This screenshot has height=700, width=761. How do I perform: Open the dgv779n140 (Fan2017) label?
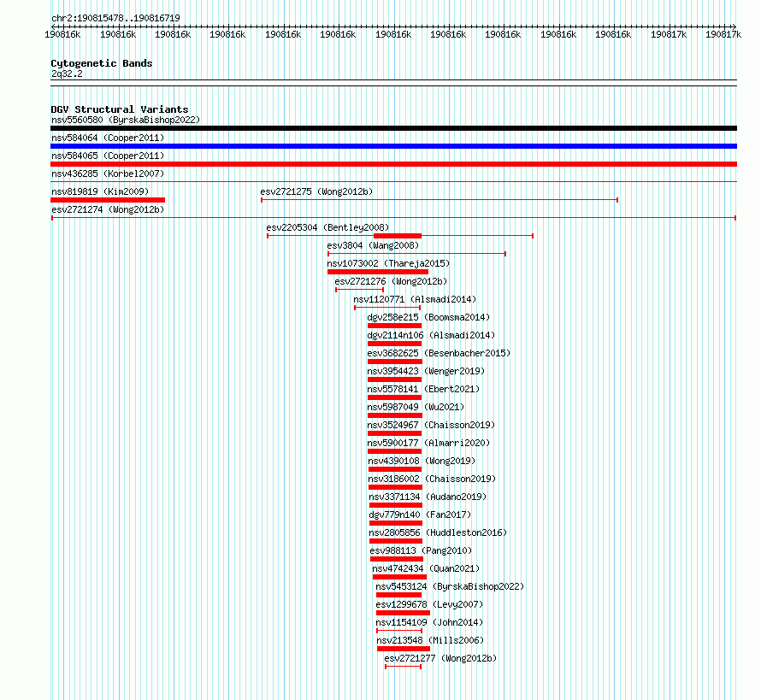point(420,515)
